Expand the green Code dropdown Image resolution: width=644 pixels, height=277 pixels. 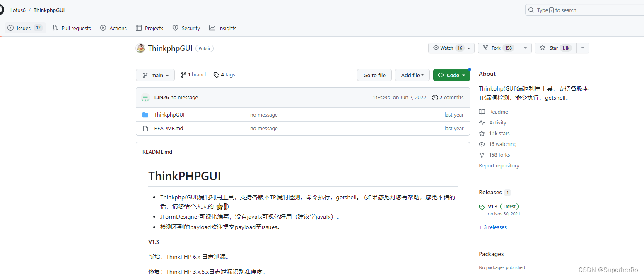[x=451, y=75]
